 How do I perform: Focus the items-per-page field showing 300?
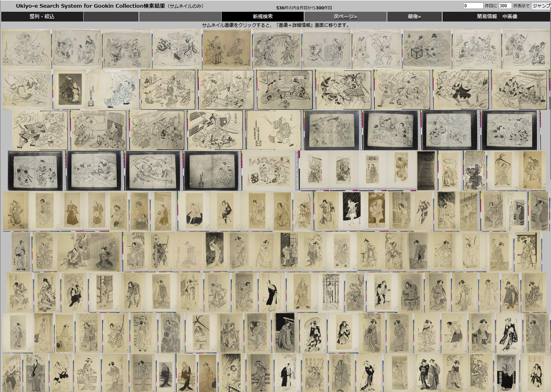tap(505, 6)
